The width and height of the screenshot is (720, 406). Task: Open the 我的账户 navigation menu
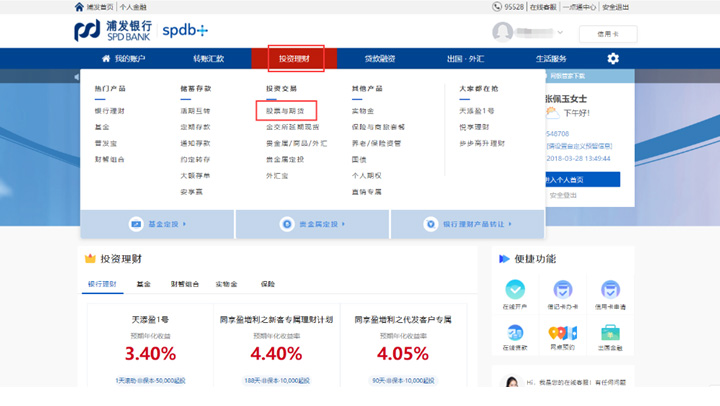[x=122, y=59]
